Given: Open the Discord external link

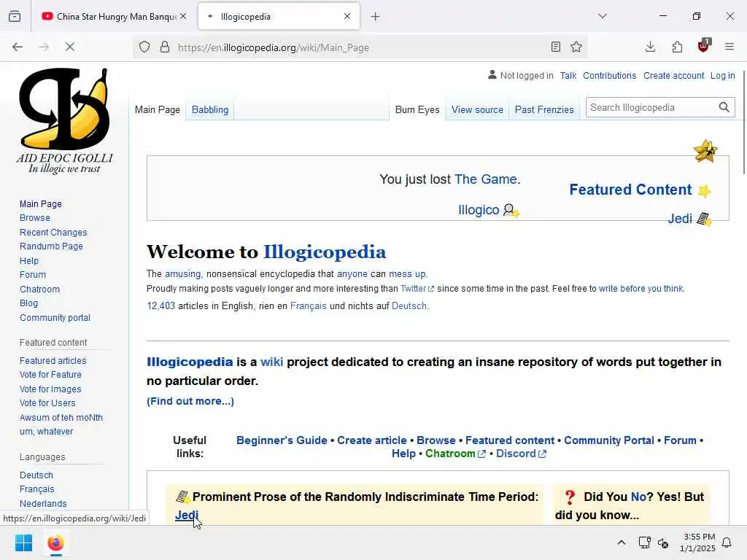Looking at the screenshot, I should [x=521, y=454].
